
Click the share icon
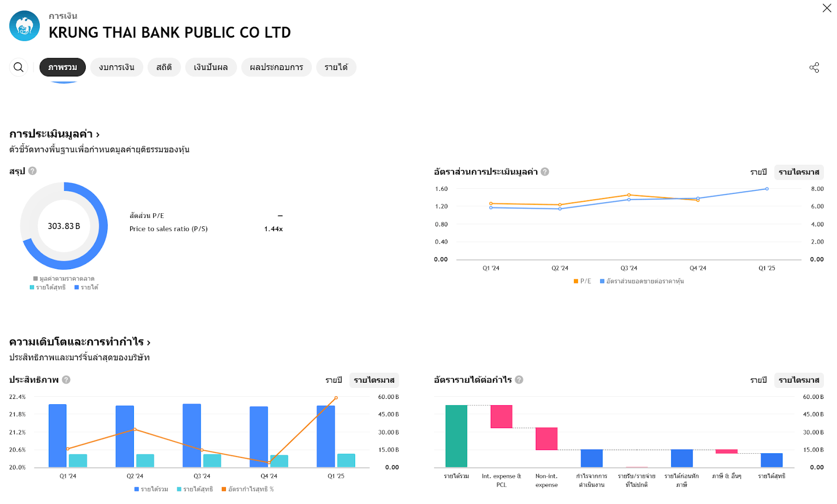pos(814,67)
